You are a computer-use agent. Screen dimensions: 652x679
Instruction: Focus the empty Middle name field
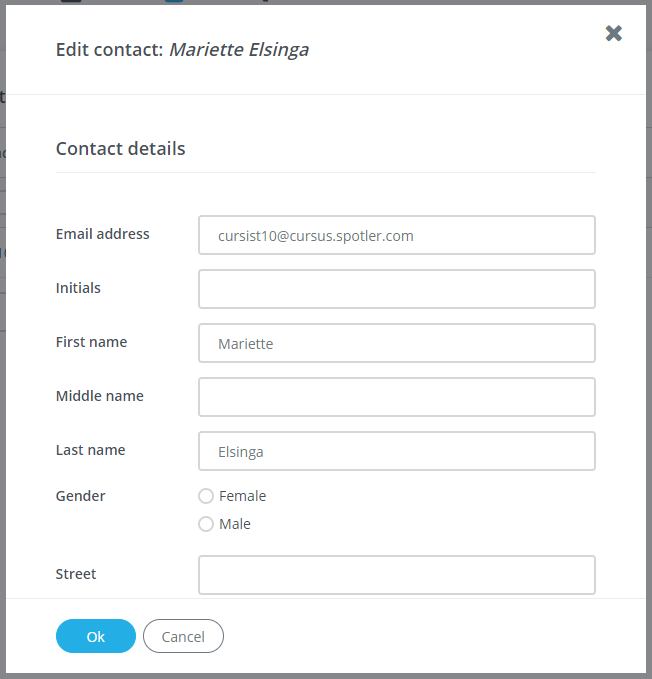coord(397,397)
